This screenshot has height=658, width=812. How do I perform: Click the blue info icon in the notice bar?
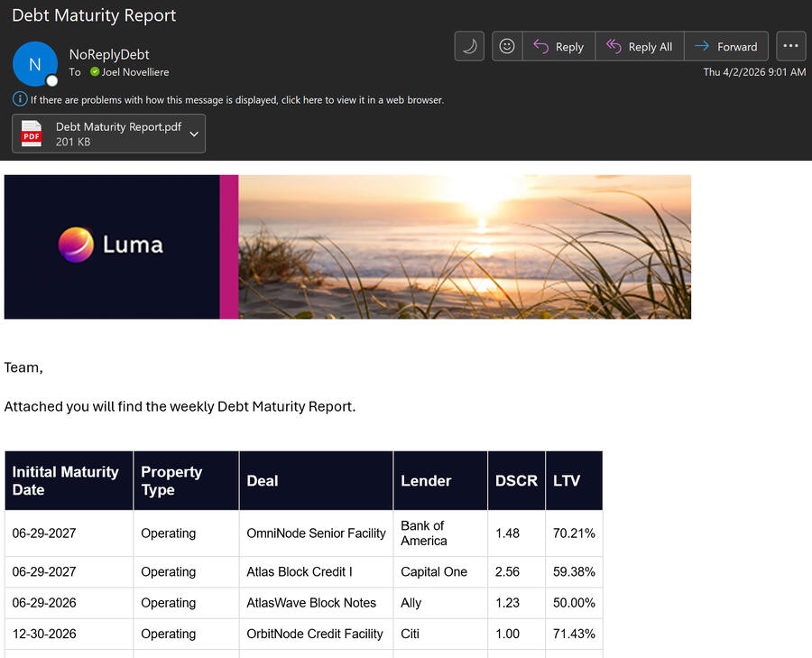(x=20, y=99)
